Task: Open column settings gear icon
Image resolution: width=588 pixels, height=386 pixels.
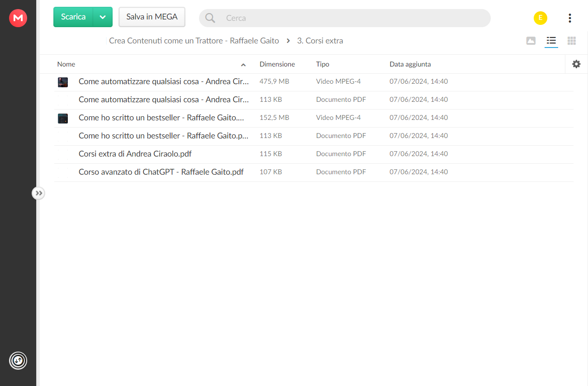Action: coord(576,64)
